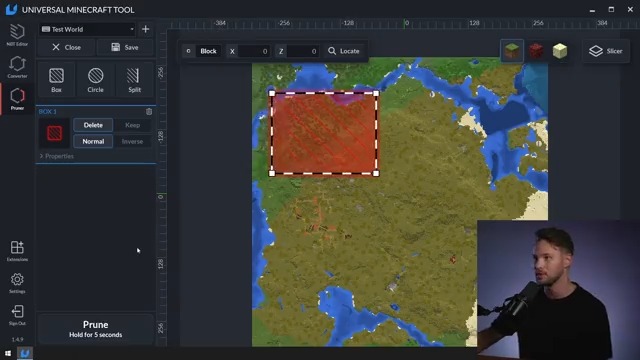
Task: Add a new world with plus button
Action: point(145,29)
